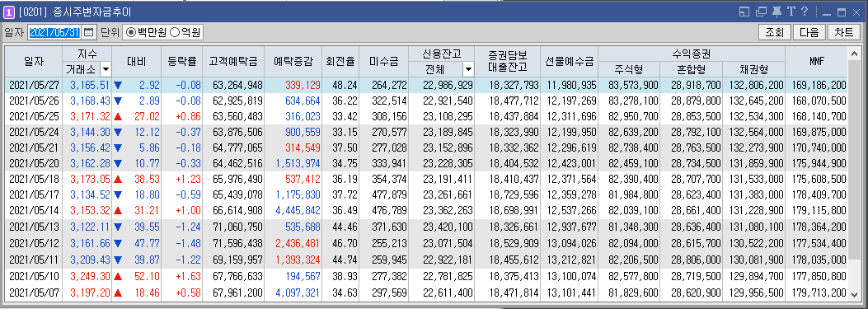Select the 2021/05/21 date row
The height and width of the screenshot is (309, 868).
click(x=426, y=147)
